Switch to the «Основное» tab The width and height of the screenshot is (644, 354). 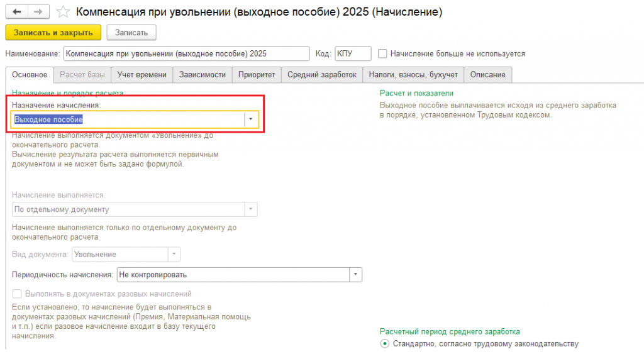(x=29, y=75)
